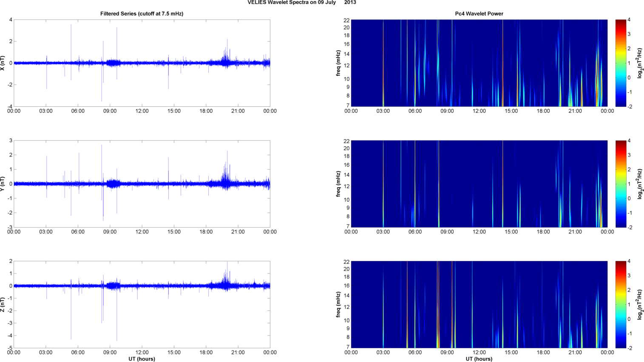Click the colorbar beside the top wavelet plot
644x362 pixels.
pos(621,63)
